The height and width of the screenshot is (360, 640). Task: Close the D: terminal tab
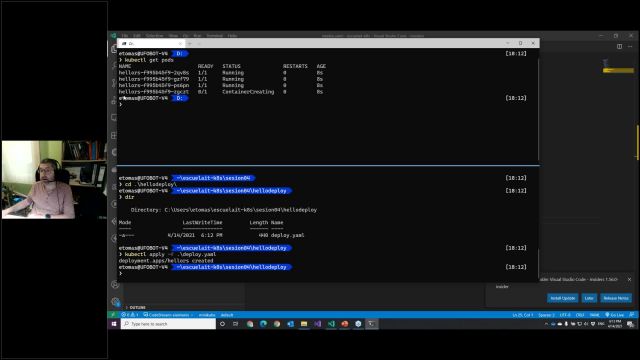tap(180, 43)
